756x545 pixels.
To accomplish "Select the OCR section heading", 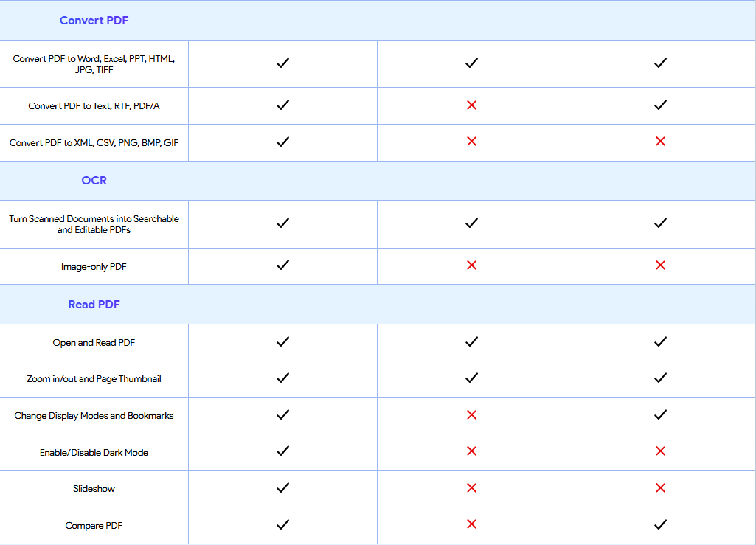I will tap(94, 181).
